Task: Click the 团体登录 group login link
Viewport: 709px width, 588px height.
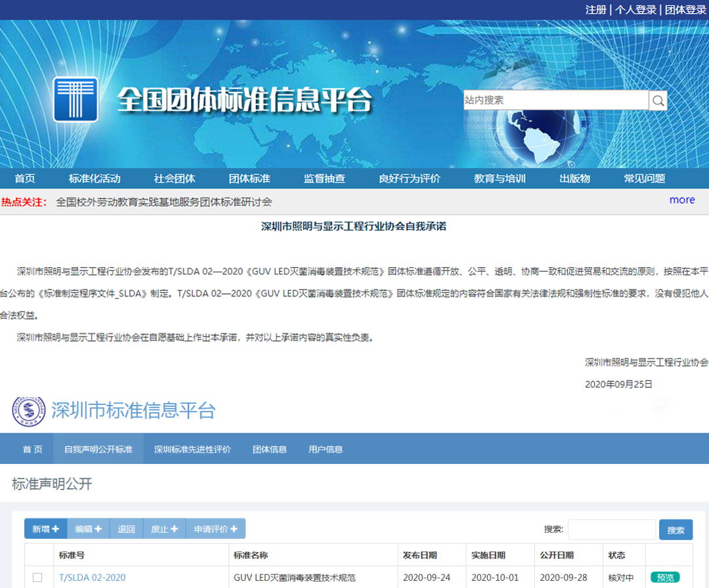Action: point(685,10)
